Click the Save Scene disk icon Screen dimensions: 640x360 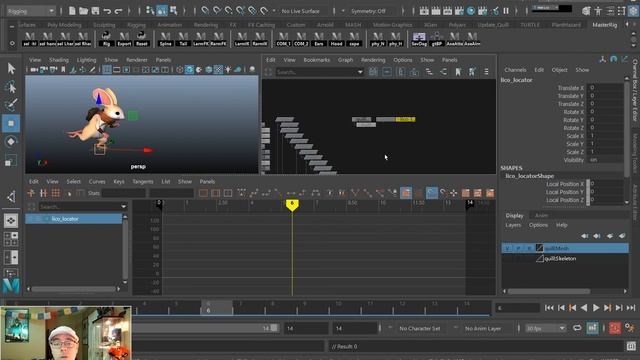[96, 11]
